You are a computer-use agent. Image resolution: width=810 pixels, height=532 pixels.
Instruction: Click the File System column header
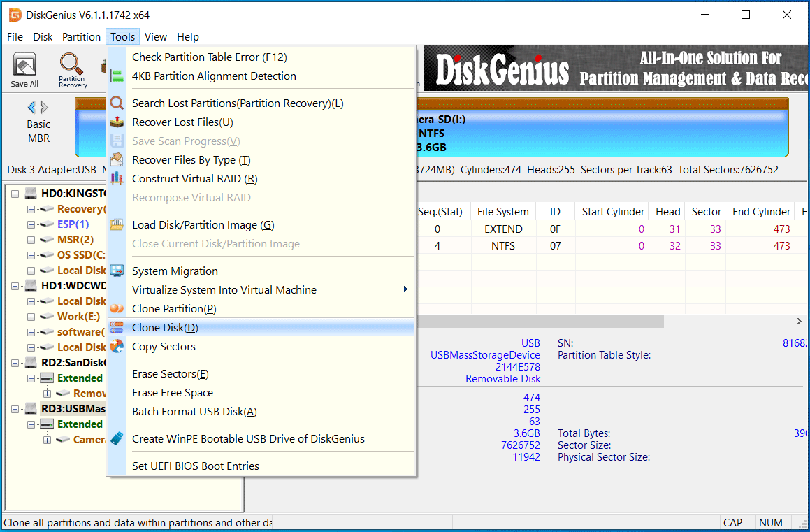[x=502, y=212]
